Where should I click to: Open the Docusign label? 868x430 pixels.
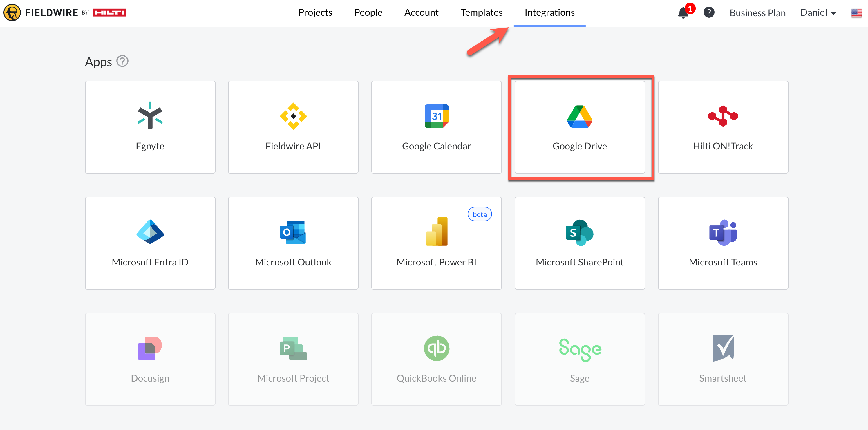tap(150, 378)
